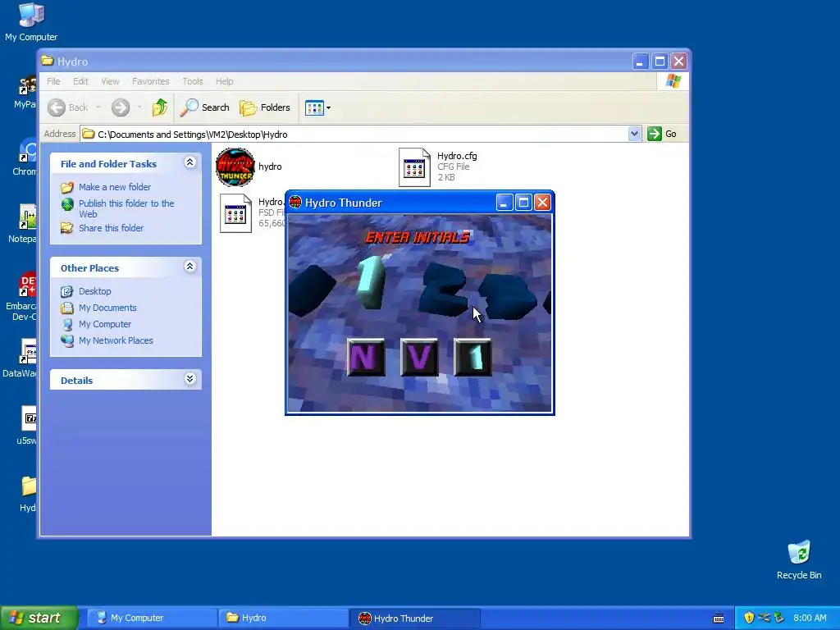Switch to Hydro folder taskbar button

pyautogui.click(x=283, y=618)
